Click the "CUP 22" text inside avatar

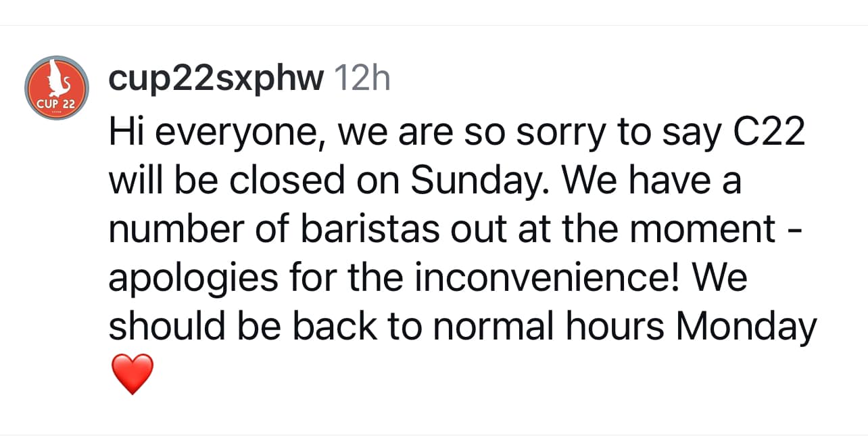[x=56, y=105]
